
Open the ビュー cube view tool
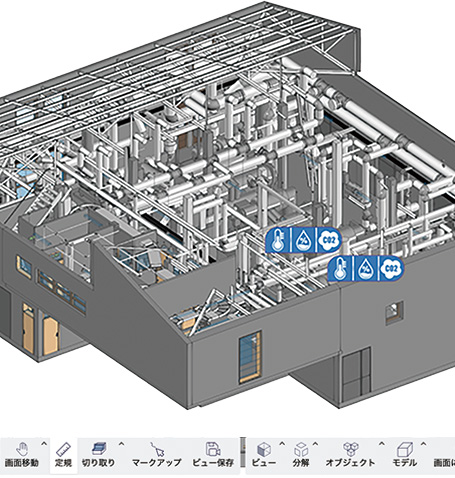(x=264, y=455)
